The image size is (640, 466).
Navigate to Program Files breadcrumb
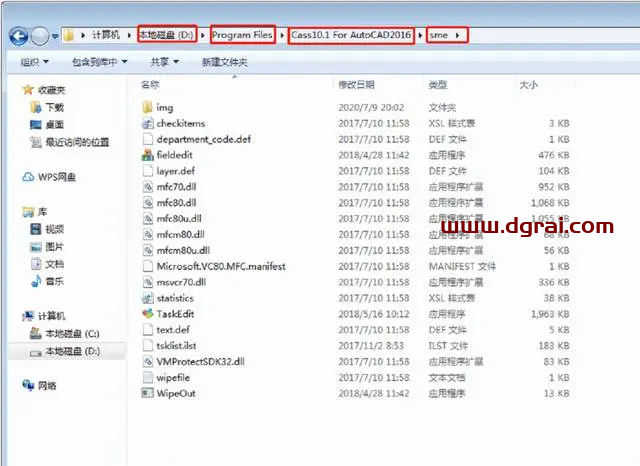tap(242, 35)
